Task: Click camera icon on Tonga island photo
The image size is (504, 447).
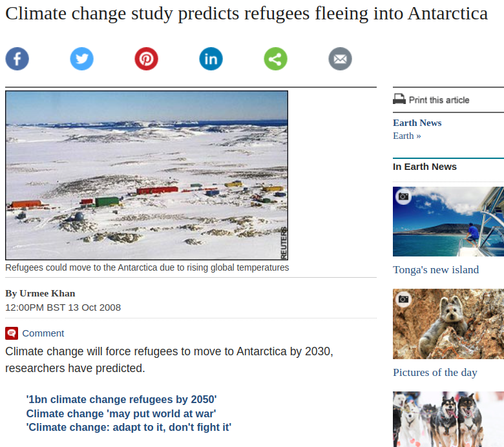Action: pos(404,196)
